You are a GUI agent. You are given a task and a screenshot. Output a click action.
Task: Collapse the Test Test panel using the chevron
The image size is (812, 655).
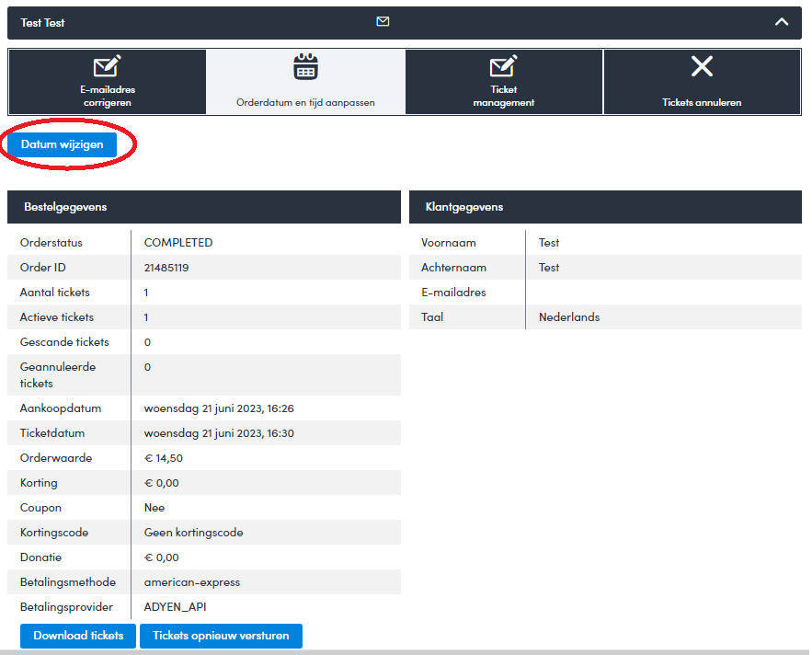click(782, 22)
